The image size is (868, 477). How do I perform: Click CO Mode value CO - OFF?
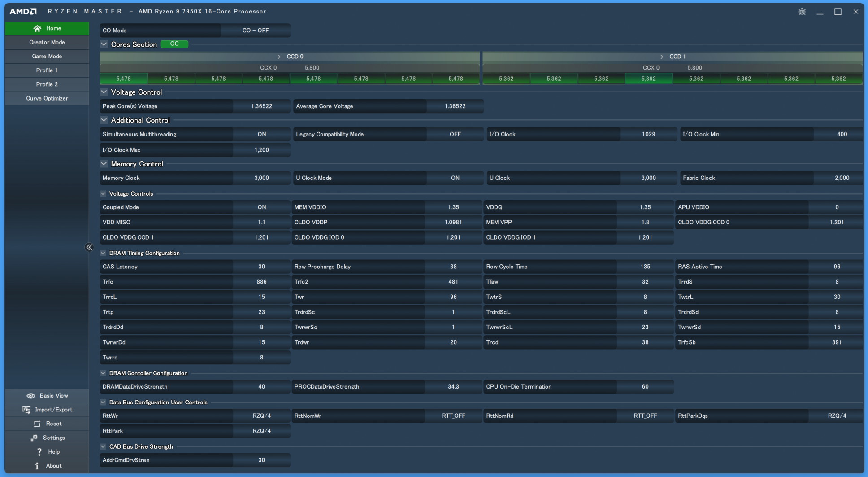pyautogui.click(x=256, y=31)
